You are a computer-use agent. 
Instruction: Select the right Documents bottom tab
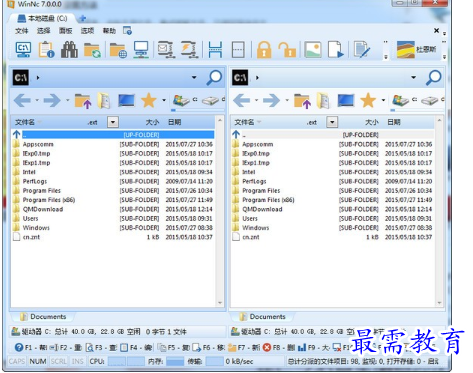click(263, 317)
